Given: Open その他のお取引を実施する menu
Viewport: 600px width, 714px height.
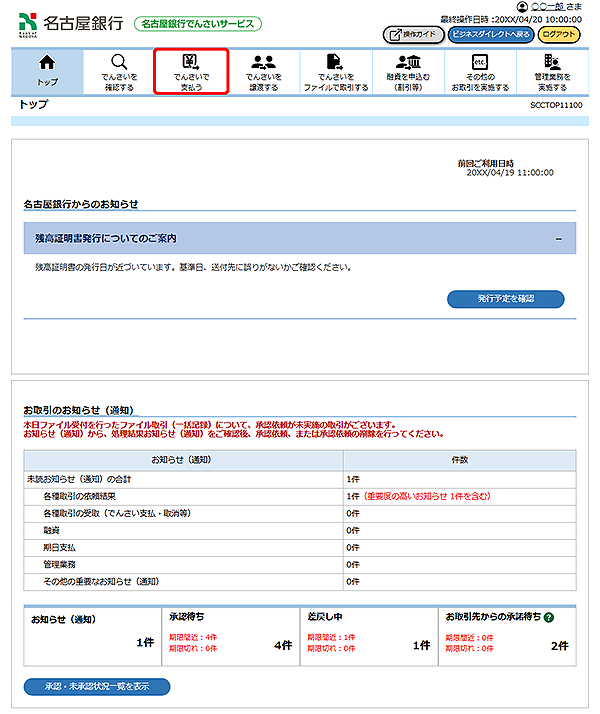Looking at the screenshot, I should 479,72.
